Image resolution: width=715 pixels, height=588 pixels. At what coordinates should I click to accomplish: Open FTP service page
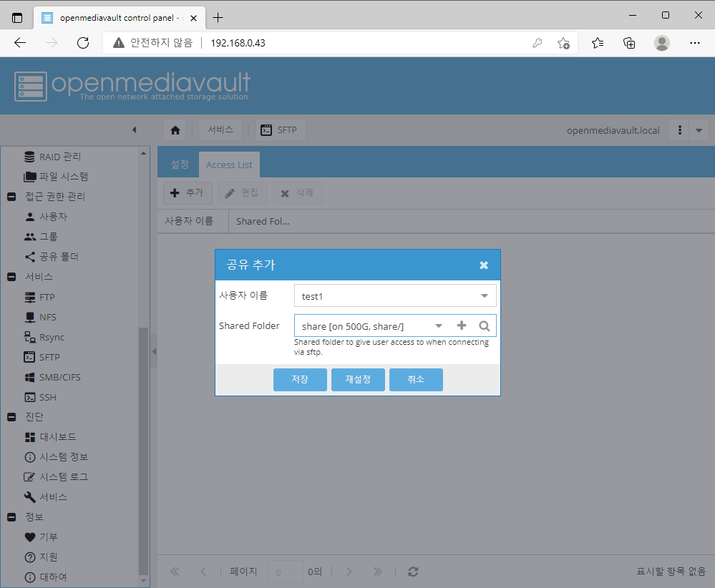pos(39,298)
